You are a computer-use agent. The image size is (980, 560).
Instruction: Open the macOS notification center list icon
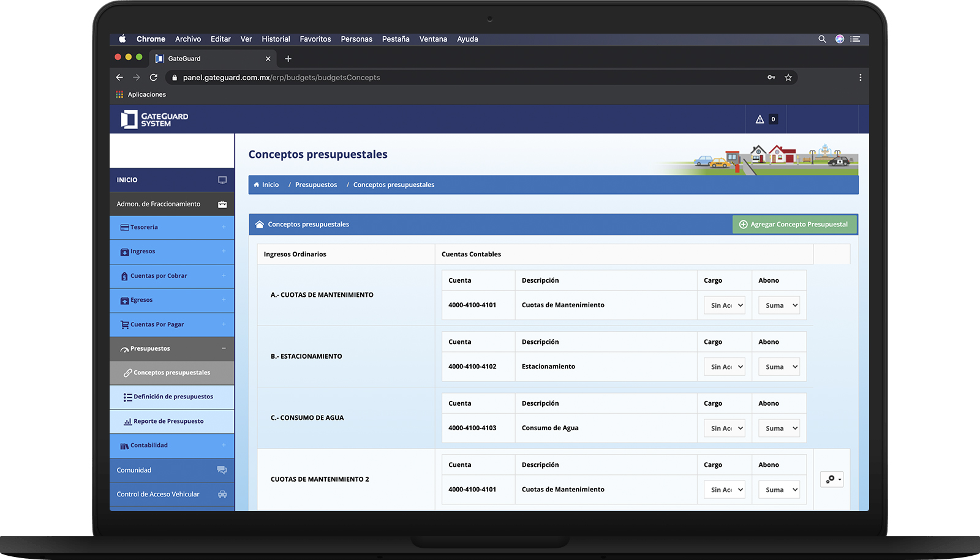point(856,39)
